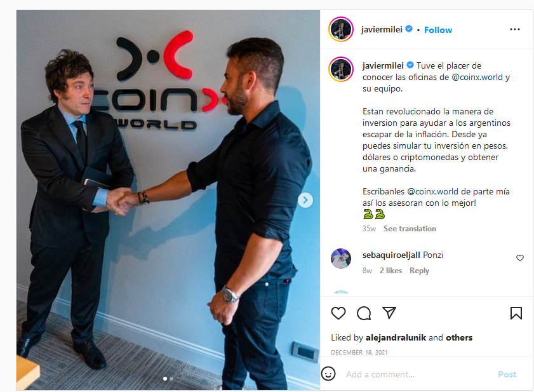Show others who liked the post
Viewport: 534px width, 392px height.
point(459,337)
